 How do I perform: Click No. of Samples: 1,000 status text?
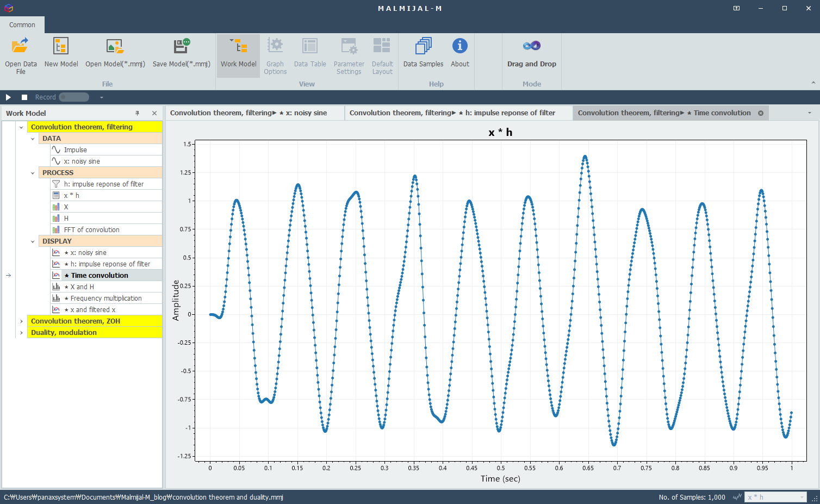pyautogui.click(x=692, y=497)
